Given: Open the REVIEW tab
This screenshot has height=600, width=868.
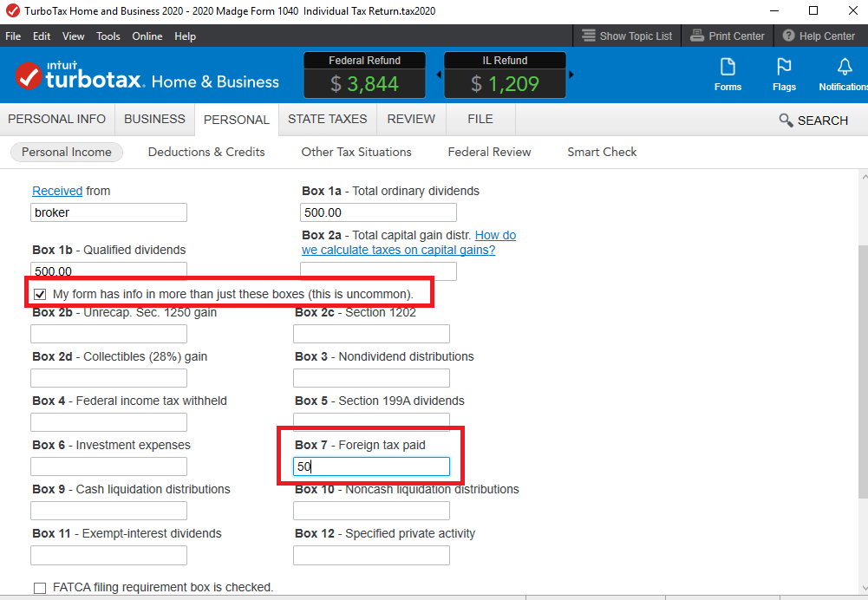Looking at the screenshot, I should (411, 119).
